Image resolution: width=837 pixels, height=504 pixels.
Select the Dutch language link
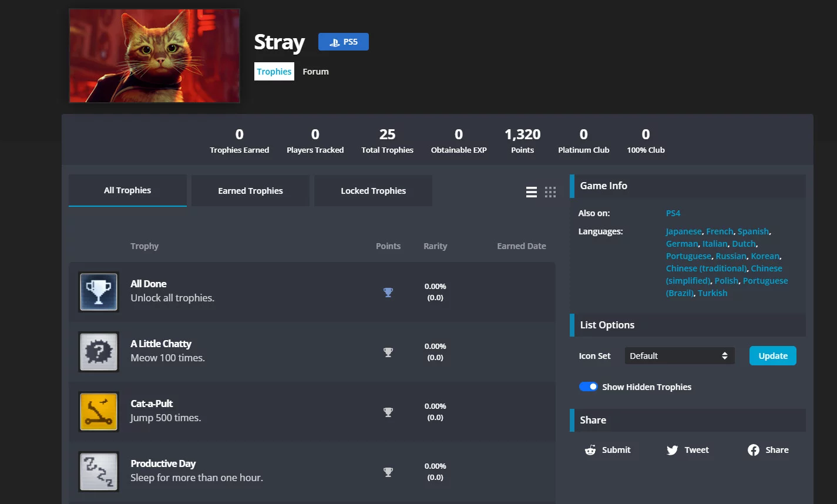pos(744,244)
